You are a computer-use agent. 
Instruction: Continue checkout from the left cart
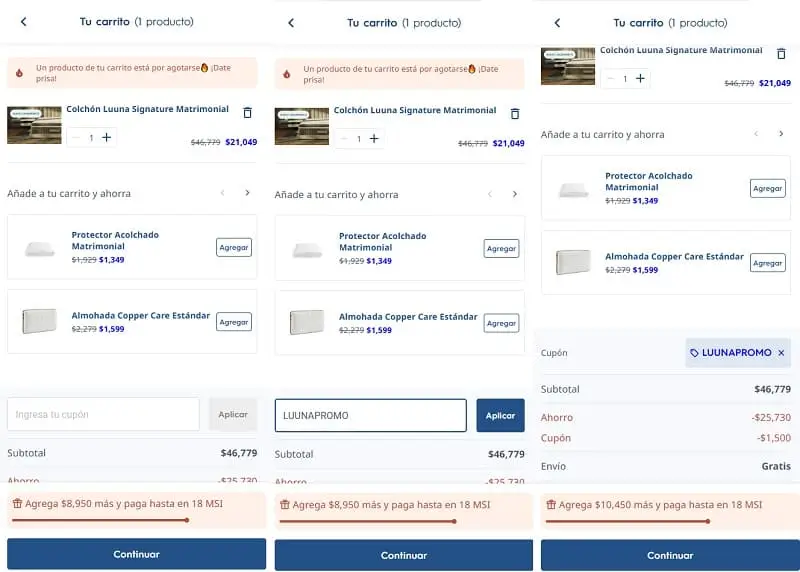(x=136, y=554)
